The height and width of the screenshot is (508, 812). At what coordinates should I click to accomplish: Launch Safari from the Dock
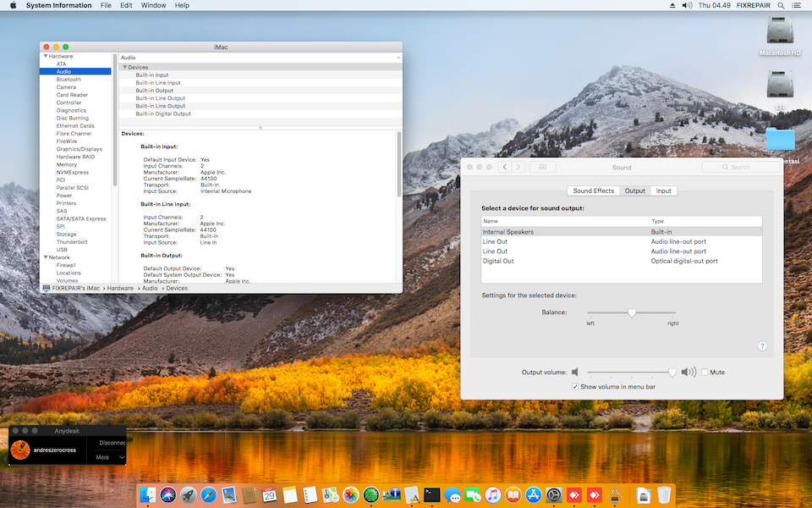point(208,494)
